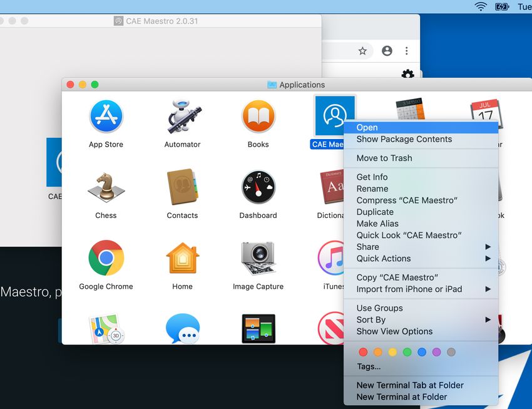Apply the blue tag color

click(422, 352)
